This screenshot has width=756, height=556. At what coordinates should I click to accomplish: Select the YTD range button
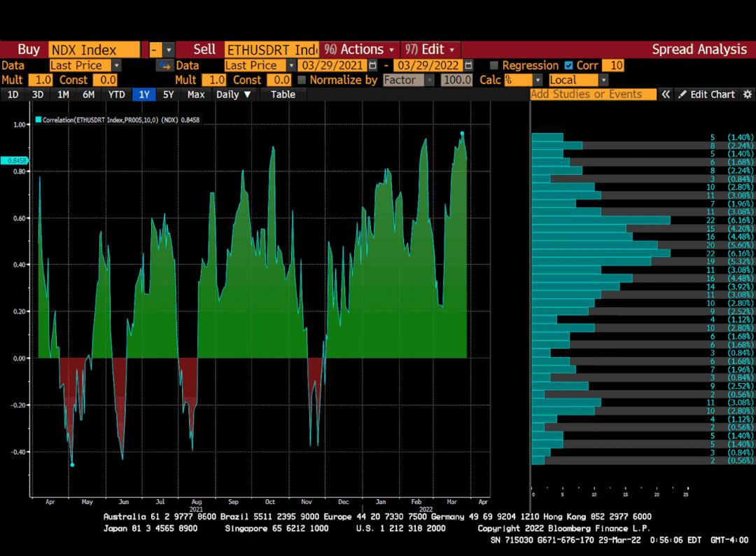pyautogui.click(x=116, y=95)
